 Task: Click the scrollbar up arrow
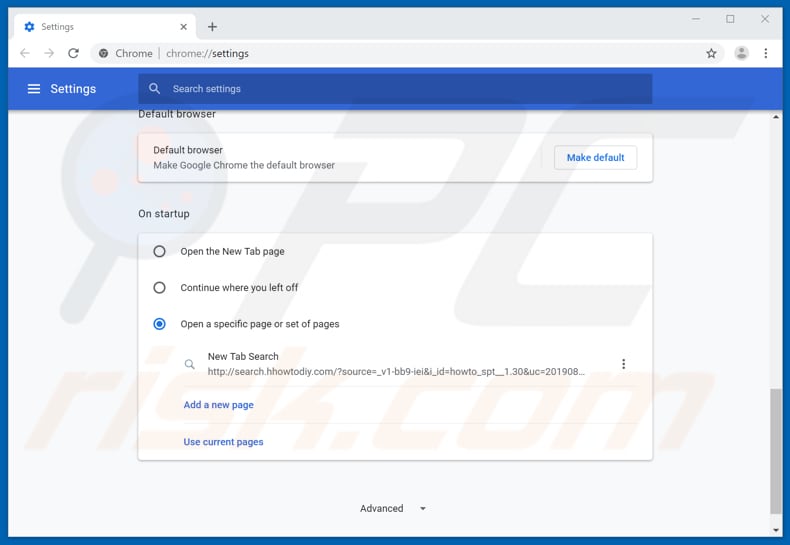776,117
